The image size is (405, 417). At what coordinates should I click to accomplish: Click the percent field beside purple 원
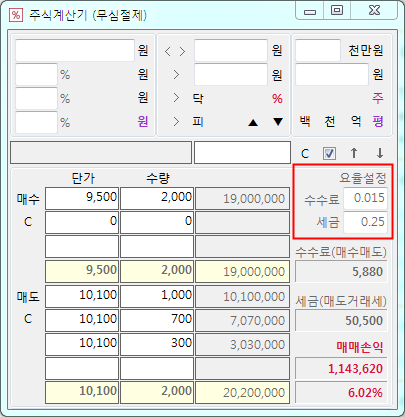pos(36,122)
